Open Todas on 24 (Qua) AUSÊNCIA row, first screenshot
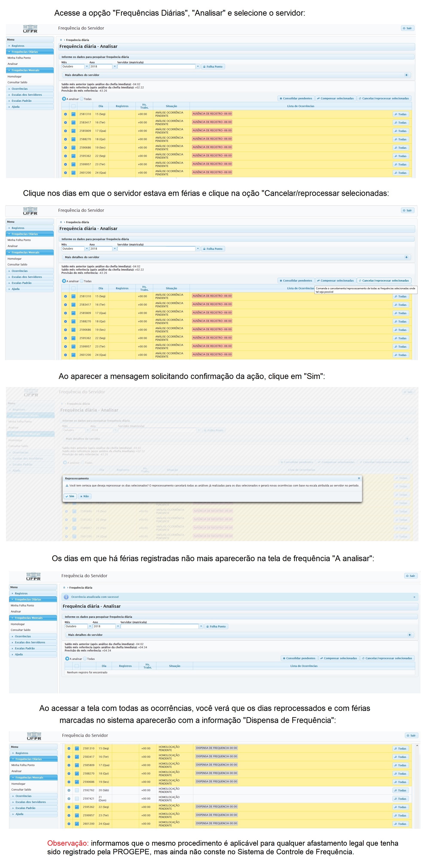The height and width of the screenshot is (868, 439). (401, 173)
